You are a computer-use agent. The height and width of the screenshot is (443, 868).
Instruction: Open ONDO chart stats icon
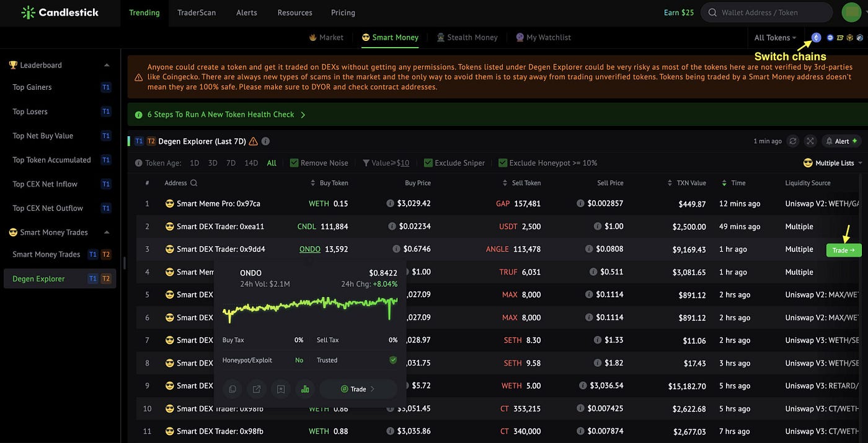304,389
